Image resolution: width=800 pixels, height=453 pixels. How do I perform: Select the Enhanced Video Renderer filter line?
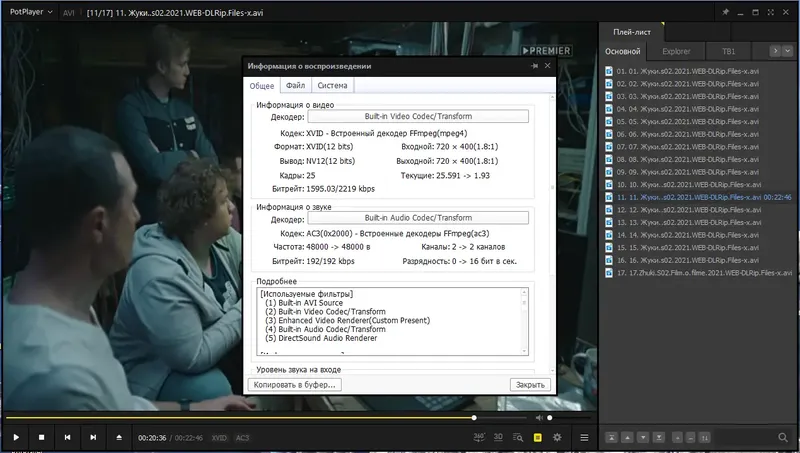click(347, 320)
